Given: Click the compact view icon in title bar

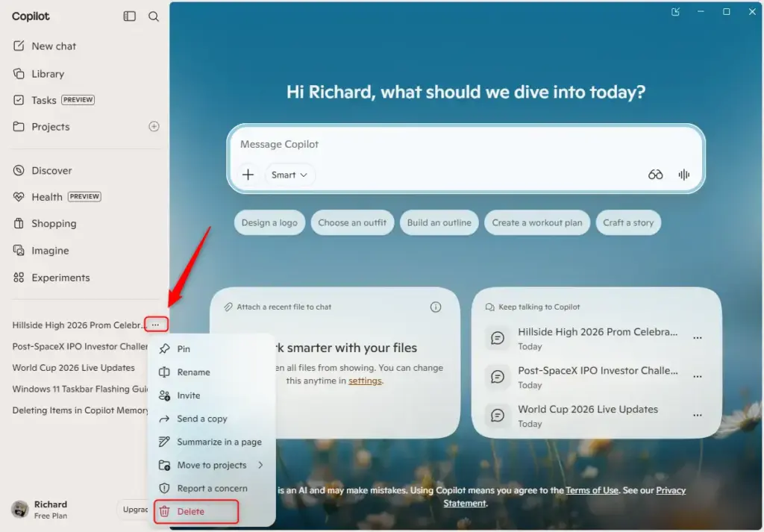Looking at the screenshot, I should pyautogui.click(x=675, y=12).
